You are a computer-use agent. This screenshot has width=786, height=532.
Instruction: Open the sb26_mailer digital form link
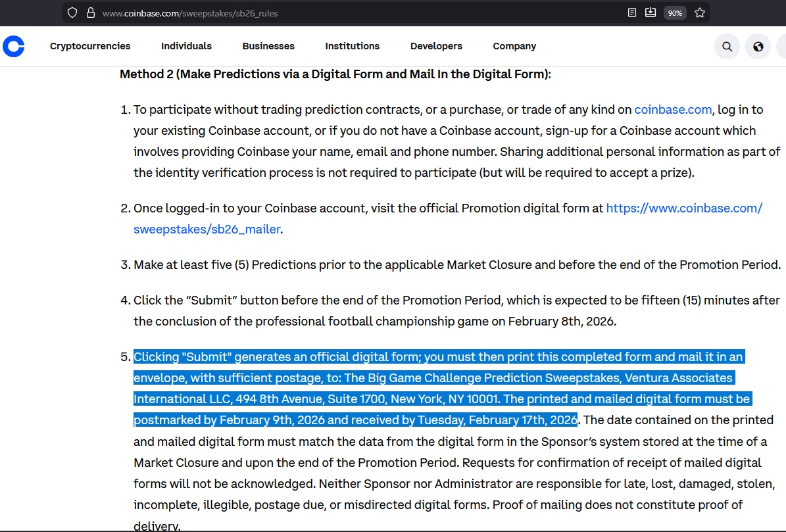(207, 230)
